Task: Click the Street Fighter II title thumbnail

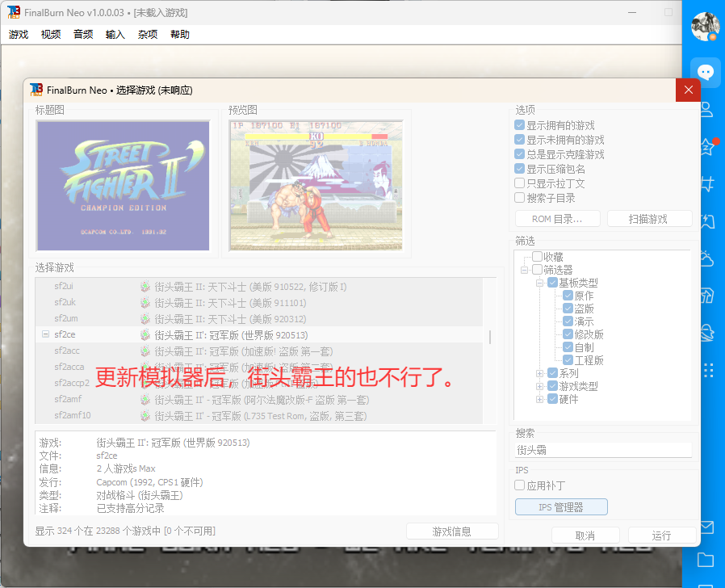Action: (123, 186)
